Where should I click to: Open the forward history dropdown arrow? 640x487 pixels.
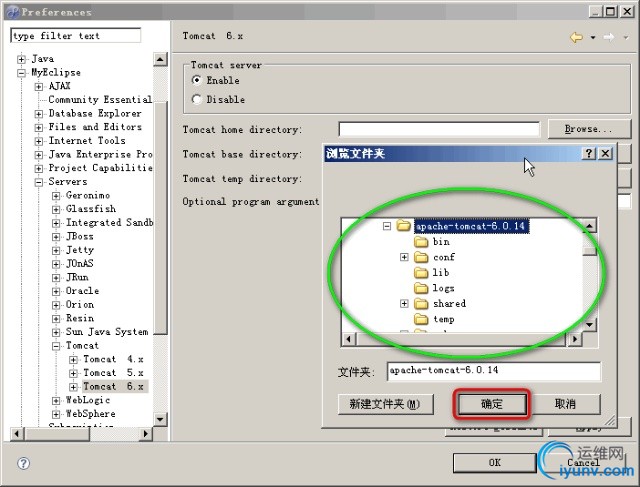click(626, 38)
